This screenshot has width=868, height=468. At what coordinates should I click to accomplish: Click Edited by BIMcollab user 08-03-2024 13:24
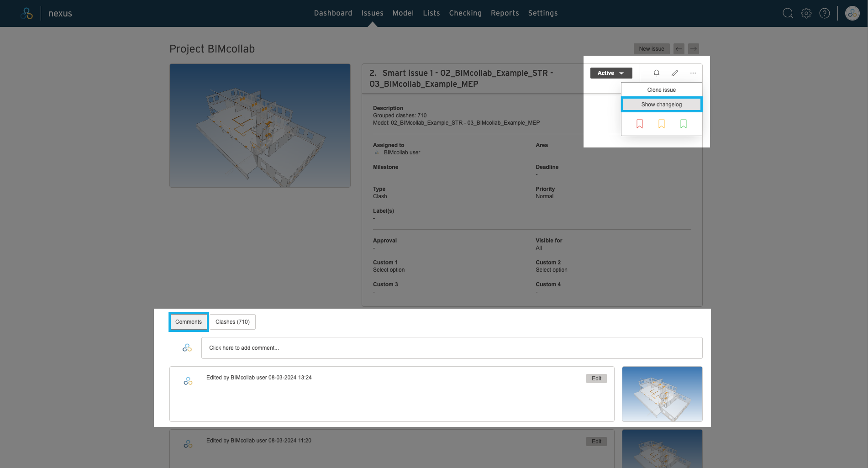259,378
